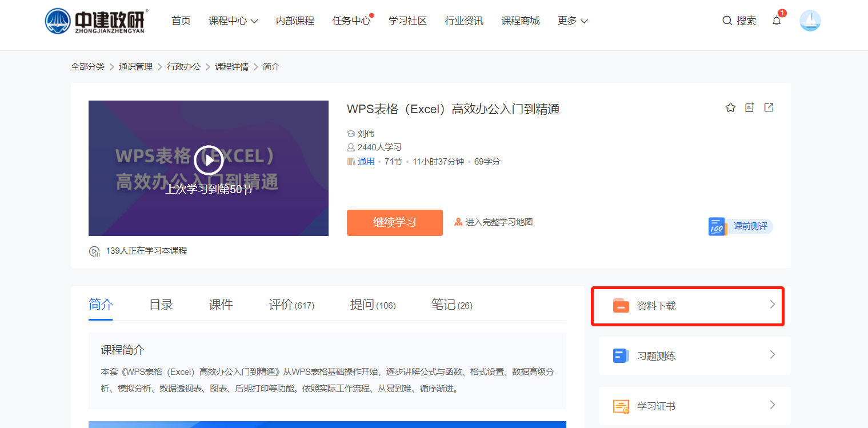Click the 课前测评 label
Viewport: 868px width, 428px height.
750,226
